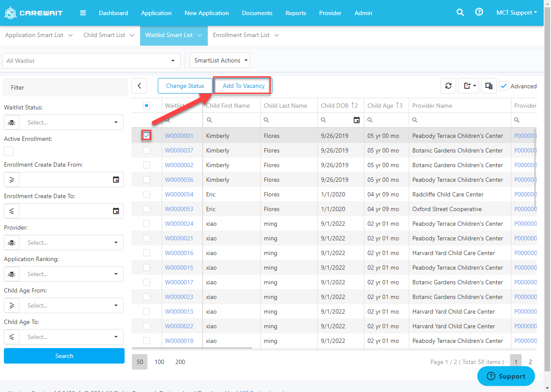
Task: Open the Documents menu
Action: (x=257, y=13)
